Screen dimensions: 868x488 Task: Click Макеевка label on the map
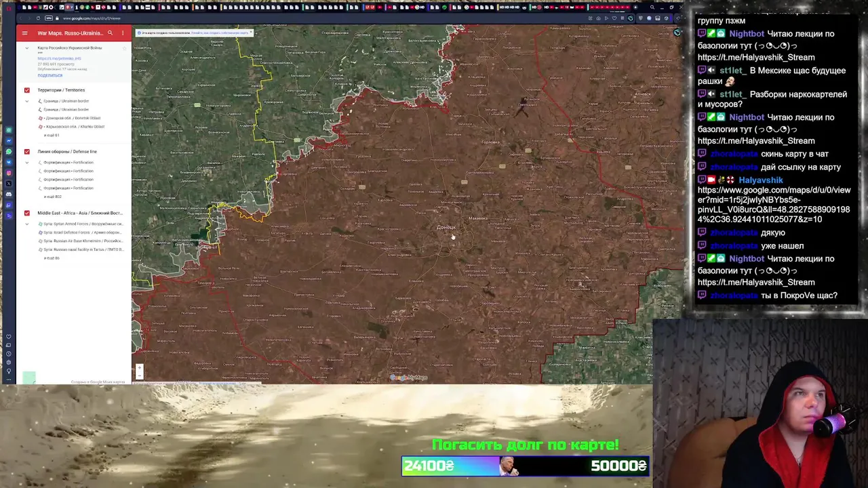click(478, 218)
